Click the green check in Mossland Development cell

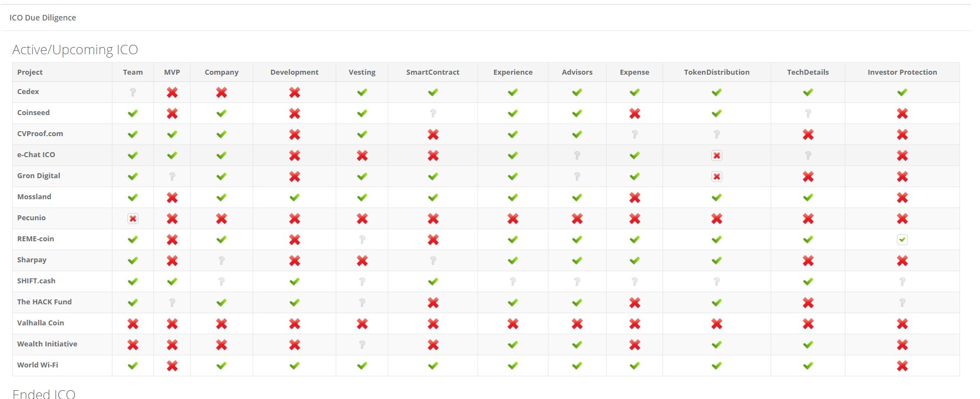pos(295,198)
